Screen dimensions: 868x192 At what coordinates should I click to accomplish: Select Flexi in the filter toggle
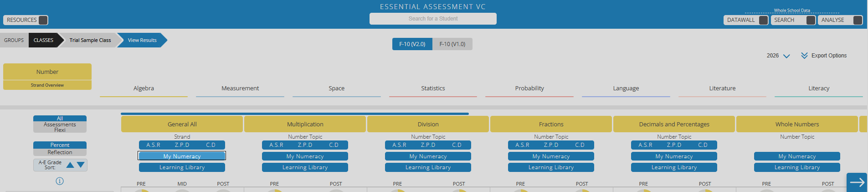point(60,130)
